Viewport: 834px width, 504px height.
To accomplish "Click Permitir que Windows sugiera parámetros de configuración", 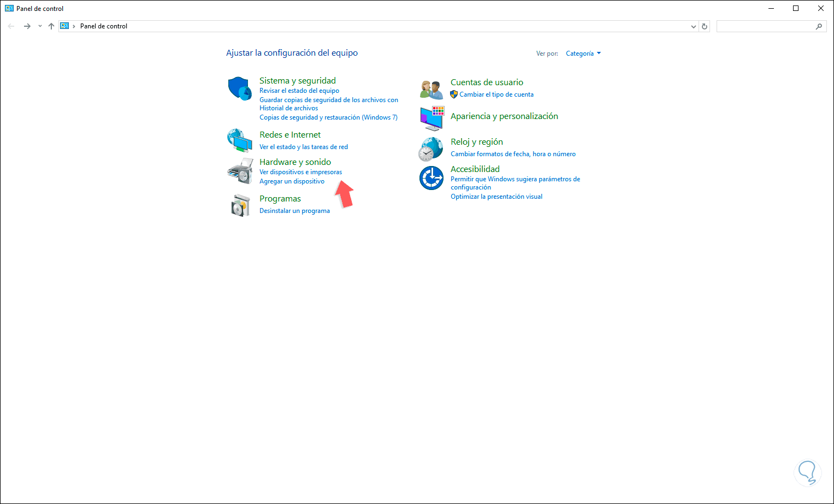I will point(516,183).
